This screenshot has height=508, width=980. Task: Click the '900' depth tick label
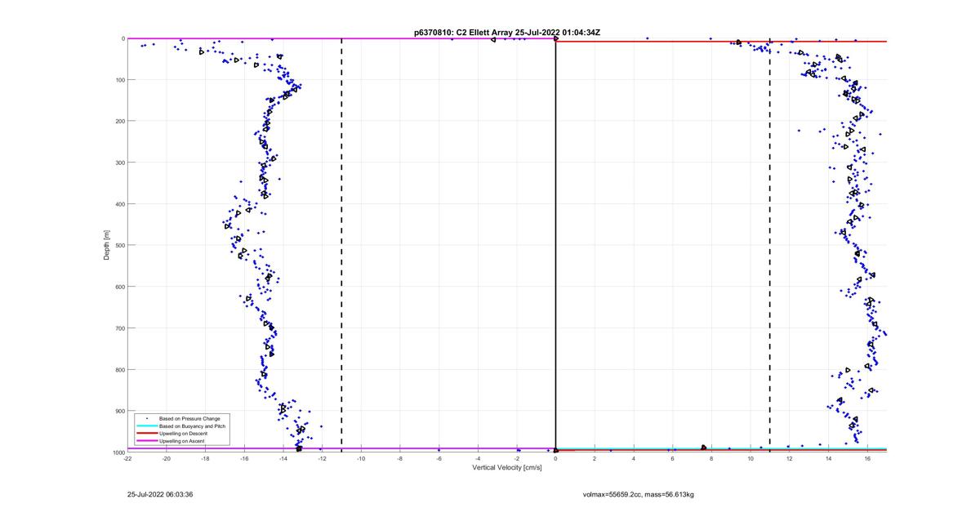[118, 411]
